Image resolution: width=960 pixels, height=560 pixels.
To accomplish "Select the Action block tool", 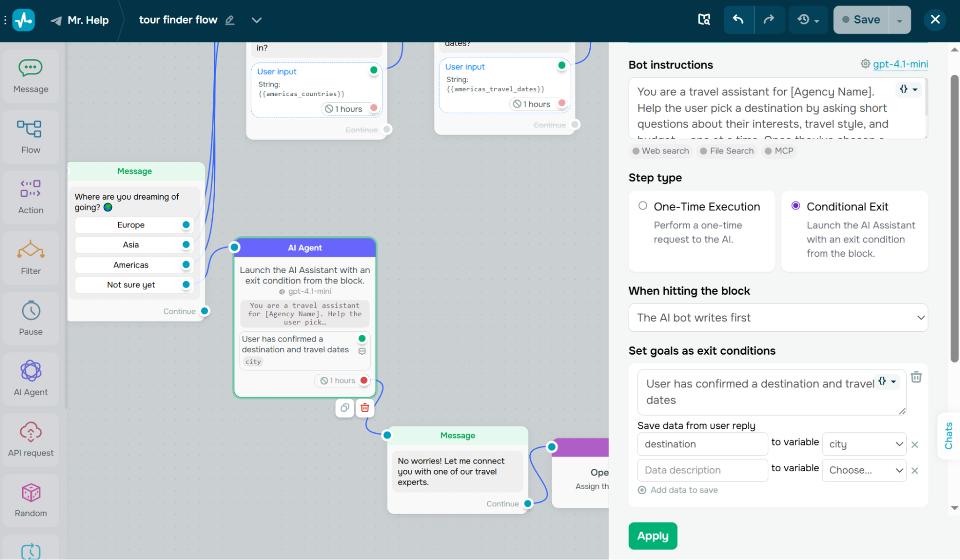I will [30, 197].
